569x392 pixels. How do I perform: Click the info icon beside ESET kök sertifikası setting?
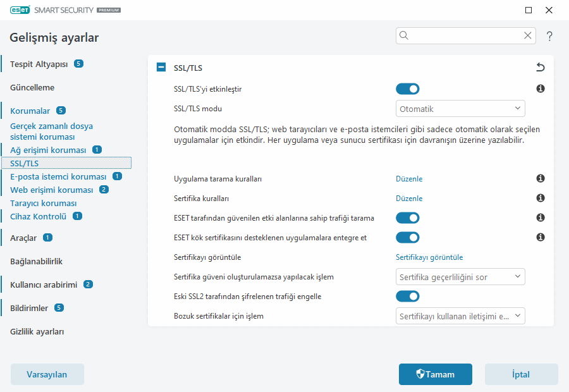pos(540,237)
